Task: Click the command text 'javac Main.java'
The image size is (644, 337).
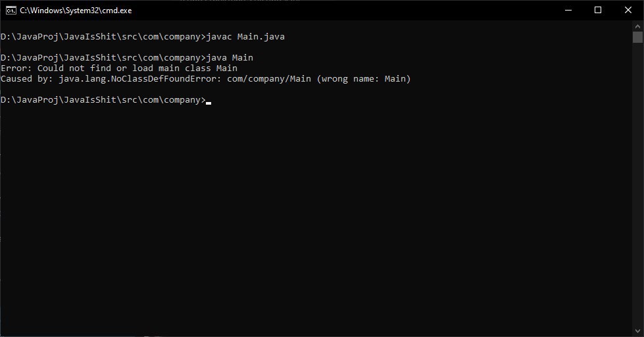Action: pyautogui.click(x=245, y=37)
